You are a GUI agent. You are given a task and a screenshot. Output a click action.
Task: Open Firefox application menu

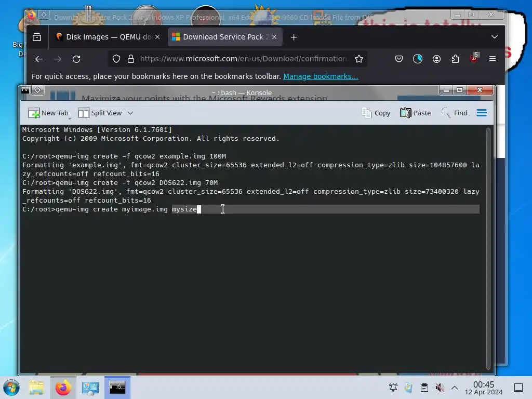click(x=493, y=59)
